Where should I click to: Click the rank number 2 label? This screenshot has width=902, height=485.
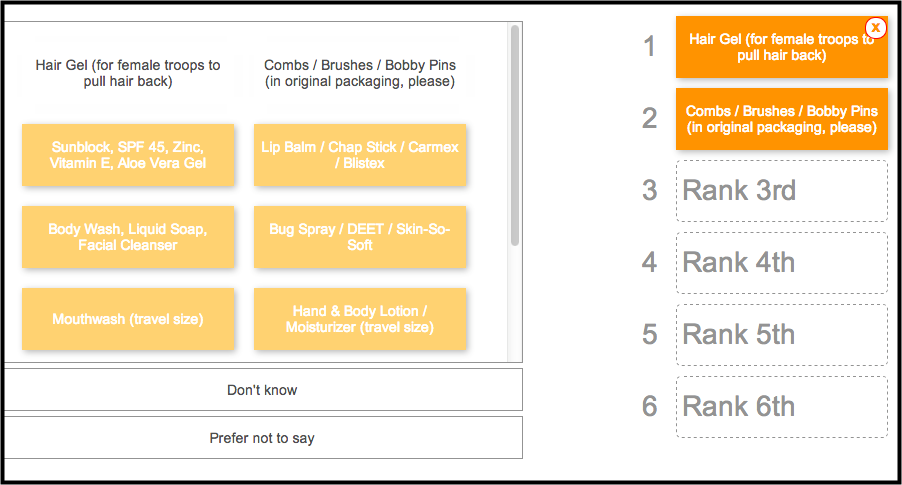click(649, 119)
